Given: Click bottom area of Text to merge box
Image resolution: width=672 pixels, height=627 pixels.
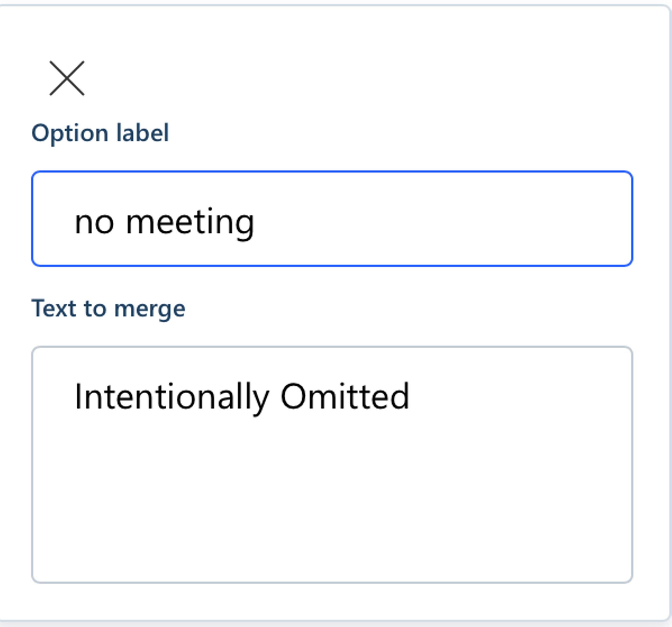Looking at the screenshot, I should [332, 554].
